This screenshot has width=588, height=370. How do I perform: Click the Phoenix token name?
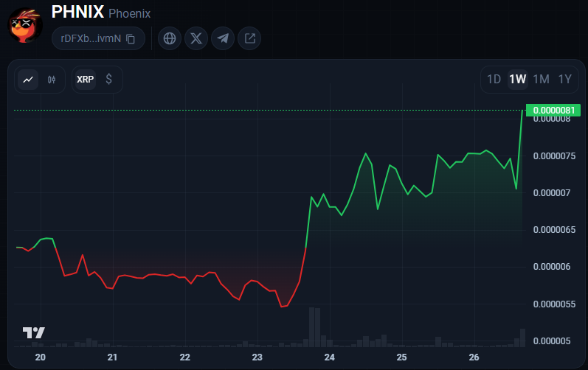click(129, 13)
